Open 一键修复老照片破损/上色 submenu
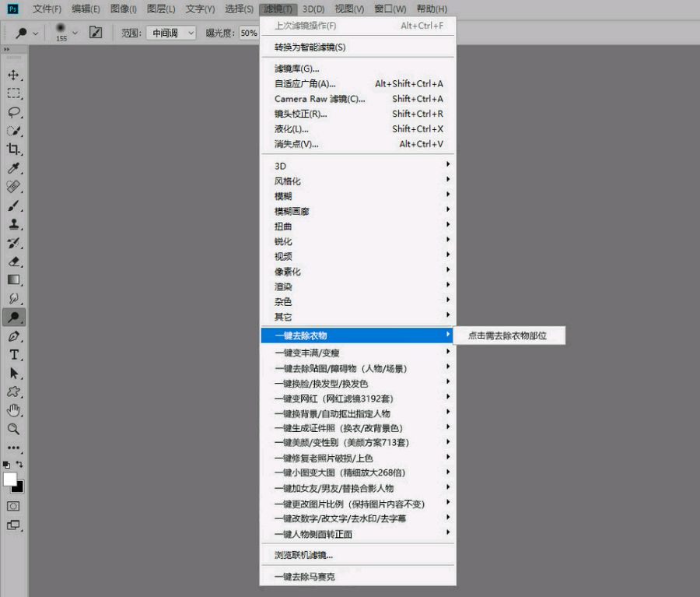Viewport: 700px width, 597px height. pyautogui.click(x=358, y=458)
